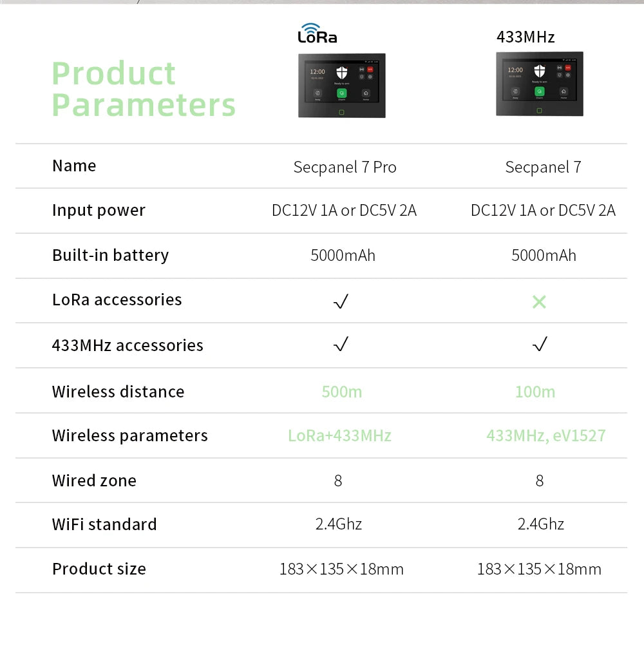The height and width of the screenshot is (648, 644).
Task: Tap the shield icon on Secpanel 7 Pro screen
Action: coord(341,73)
